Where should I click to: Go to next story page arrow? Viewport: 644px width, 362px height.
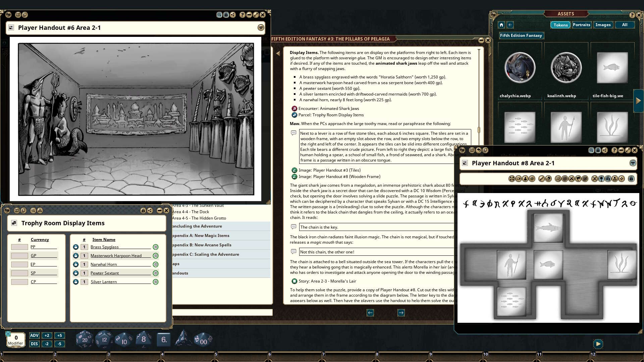pyautogui.click(x=401, y=313)
